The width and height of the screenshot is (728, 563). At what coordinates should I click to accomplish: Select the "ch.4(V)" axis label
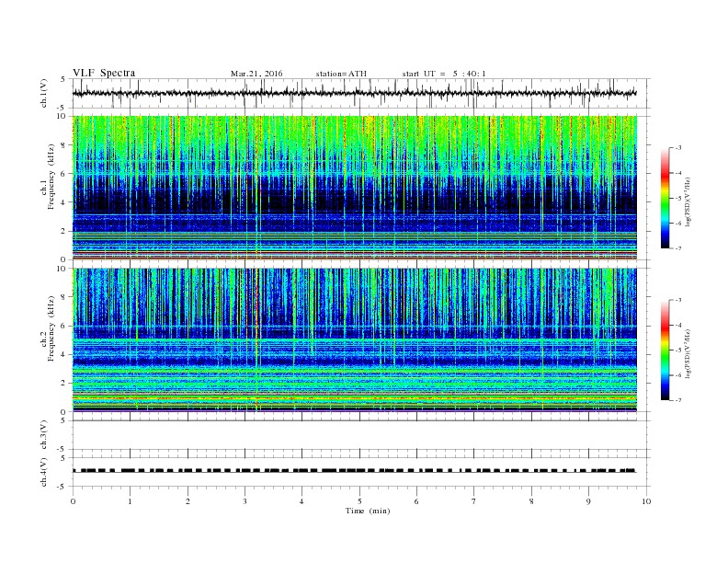pyautogui.click(x=44, y=472)
